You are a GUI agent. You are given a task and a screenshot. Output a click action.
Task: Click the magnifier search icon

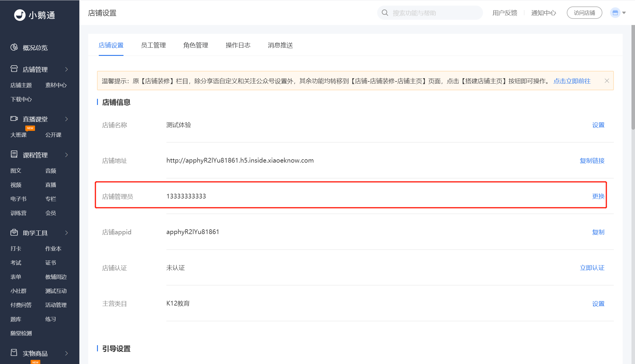point(385,13)
